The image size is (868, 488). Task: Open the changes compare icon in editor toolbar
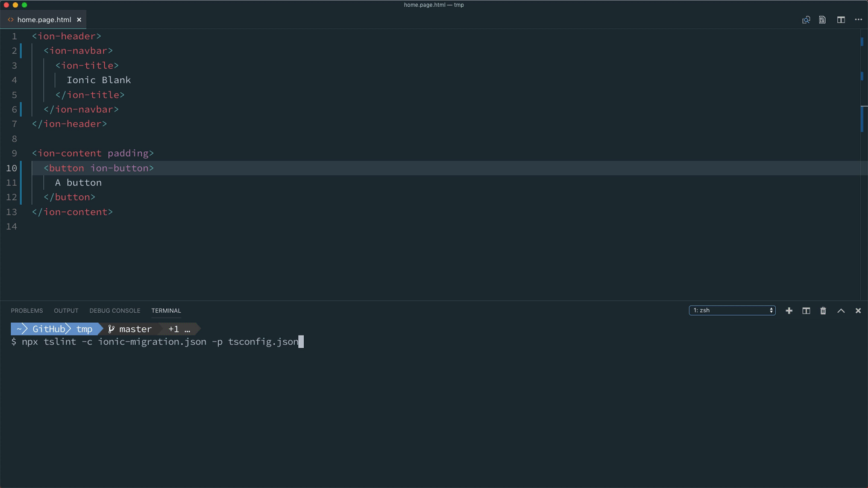coord(806,20)
